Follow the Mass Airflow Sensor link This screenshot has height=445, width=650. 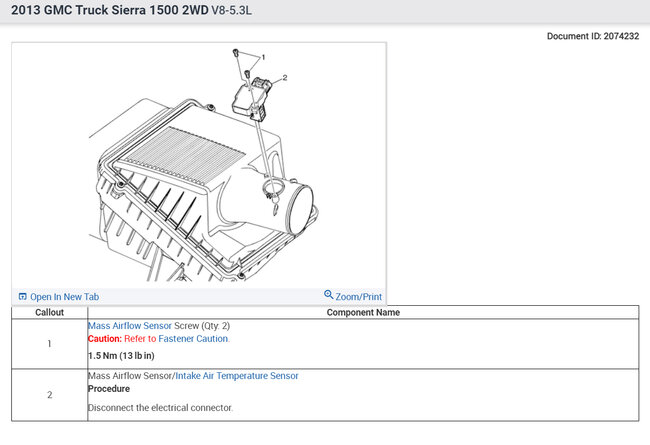click(x=130, y=326)
